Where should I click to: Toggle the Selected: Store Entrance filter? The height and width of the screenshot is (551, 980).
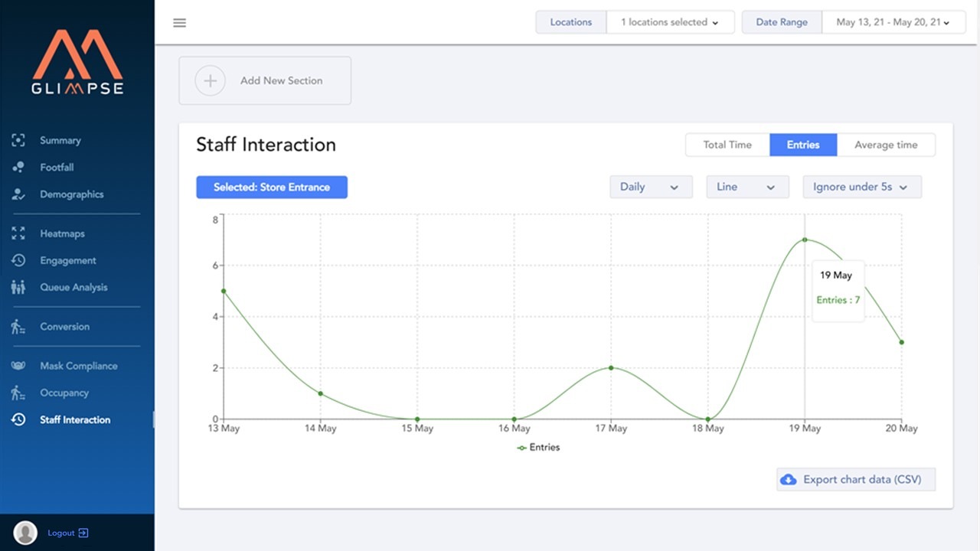[272, 187]
